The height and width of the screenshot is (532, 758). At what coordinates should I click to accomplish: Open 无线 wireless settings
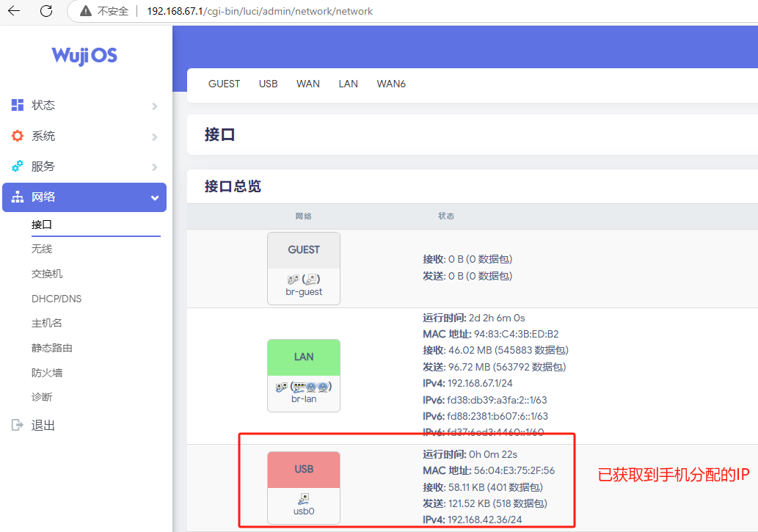(42, 249)
